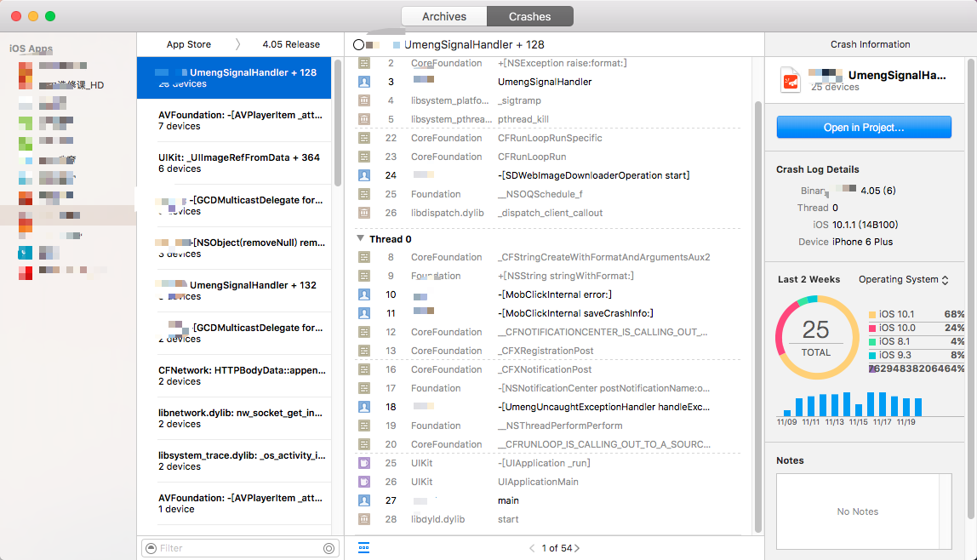This screenshot has width=977, height=560.
Task: Go to previous crash log page
Action: point(532,548)
